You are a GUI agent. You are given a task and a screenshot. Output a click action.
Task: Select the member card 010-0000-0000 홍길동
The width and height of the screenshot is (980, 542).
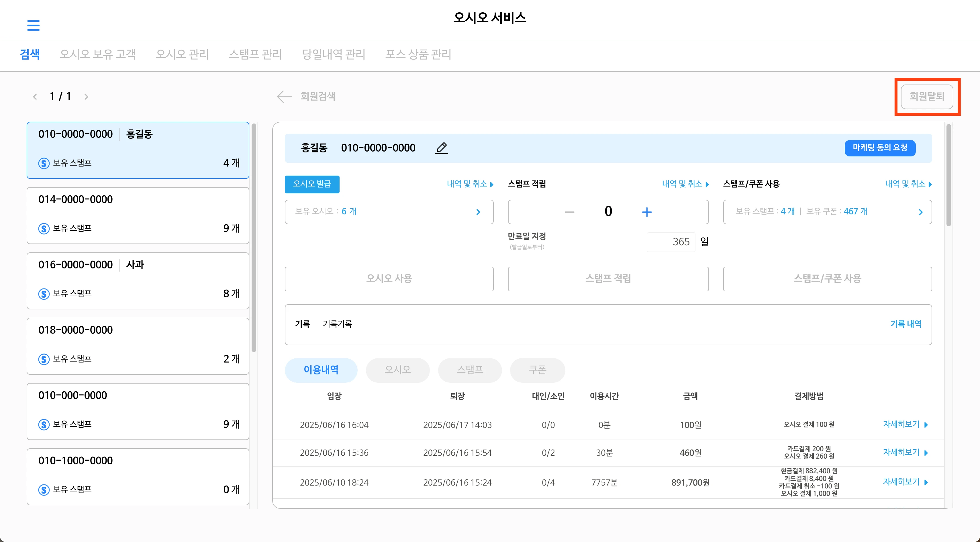[x=138, y=150]
